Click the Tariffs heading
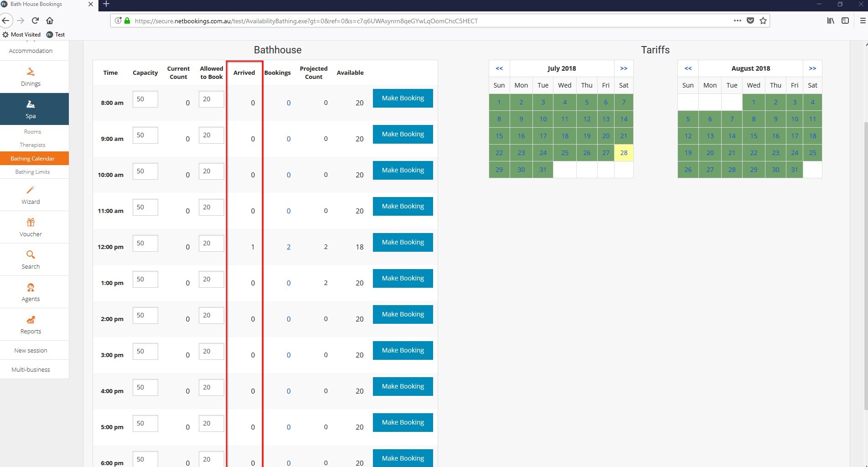868x467 pixels. 655,50
